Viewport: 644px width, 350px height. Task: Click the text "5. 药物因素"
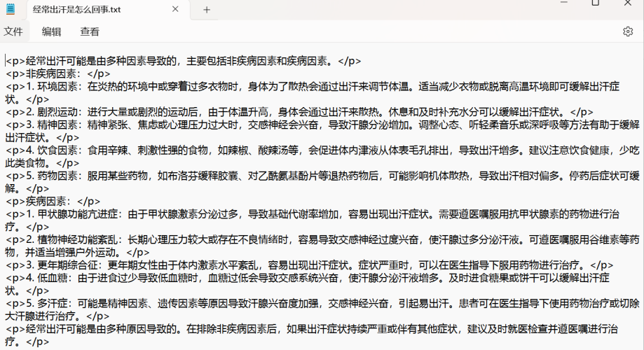pyautogui.click(x=52, y=176)
